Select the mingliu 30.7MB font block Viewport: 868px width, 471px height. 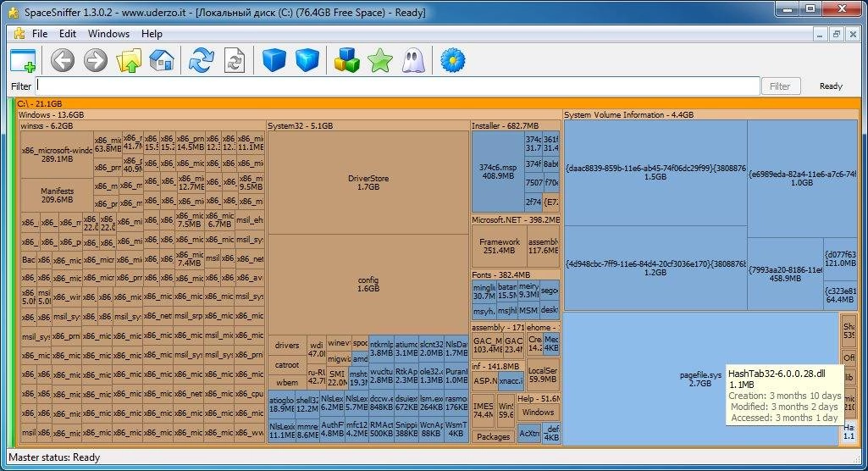tap(484, 291)
